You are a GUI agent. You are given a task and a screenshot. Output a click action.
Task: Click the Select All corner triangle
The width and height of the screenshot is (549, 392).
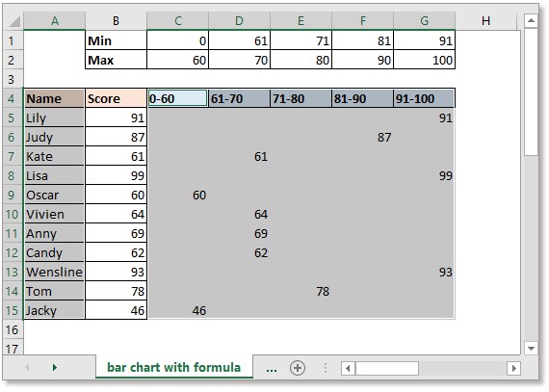[14, 21]
